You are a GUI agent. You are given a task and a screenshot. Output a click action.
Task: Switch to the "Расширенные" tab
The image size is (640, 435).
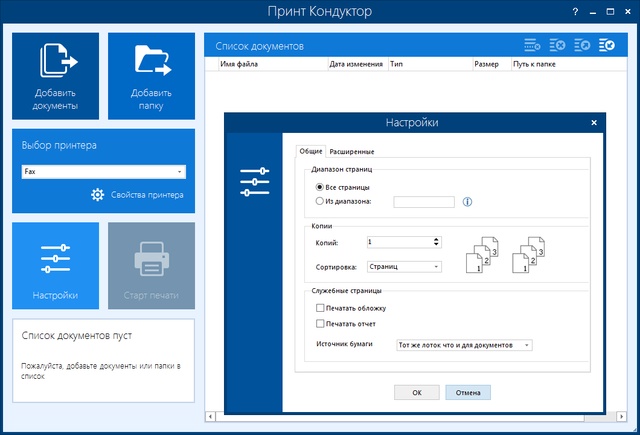pos(352,151)
